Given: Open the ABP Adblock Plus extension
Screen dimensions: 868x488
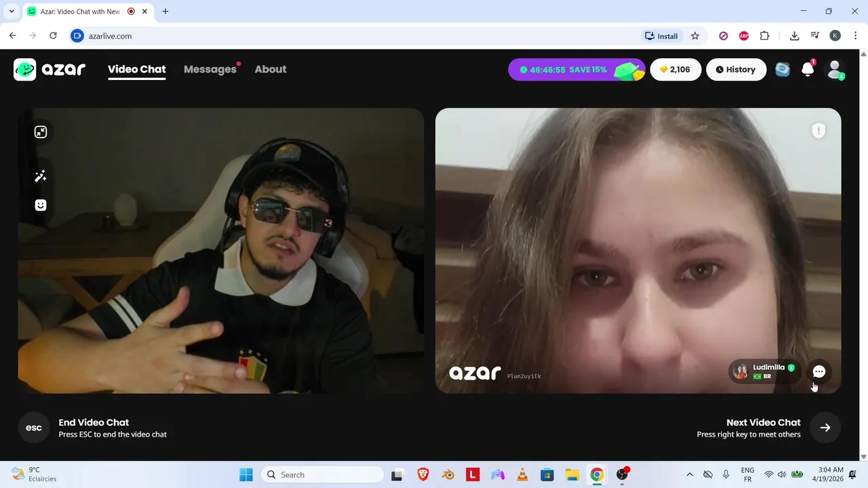Looking at the screenshot, I should [x=744, y=36].
